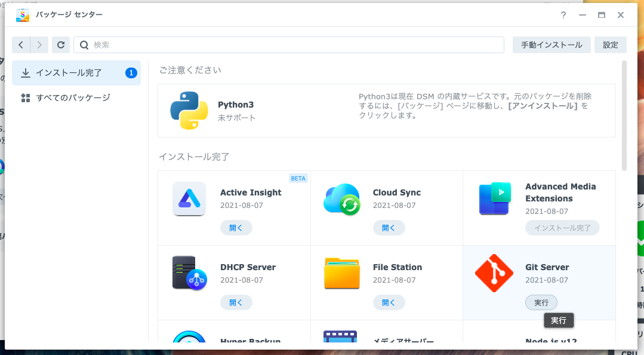Click the DHCP Server package title

[248, 267]
